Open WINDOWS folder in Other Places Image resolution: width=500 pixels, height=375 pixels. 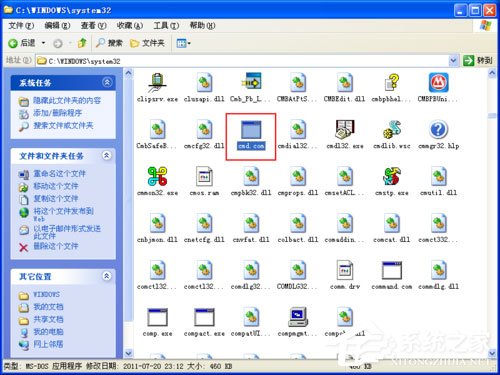pos(46,295)
